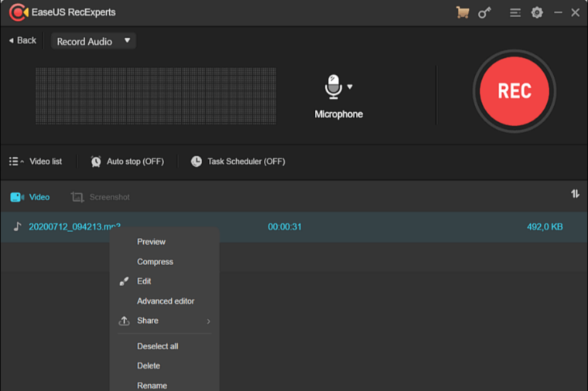Start recording with the REC button
Image resolution: width=588 pixels, height=391 pixels.
click(514, 91)
